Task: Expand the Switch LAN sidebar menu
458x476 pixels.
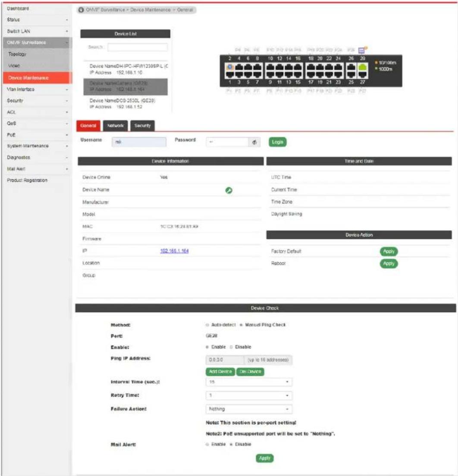Action: (x=37, y=31)
